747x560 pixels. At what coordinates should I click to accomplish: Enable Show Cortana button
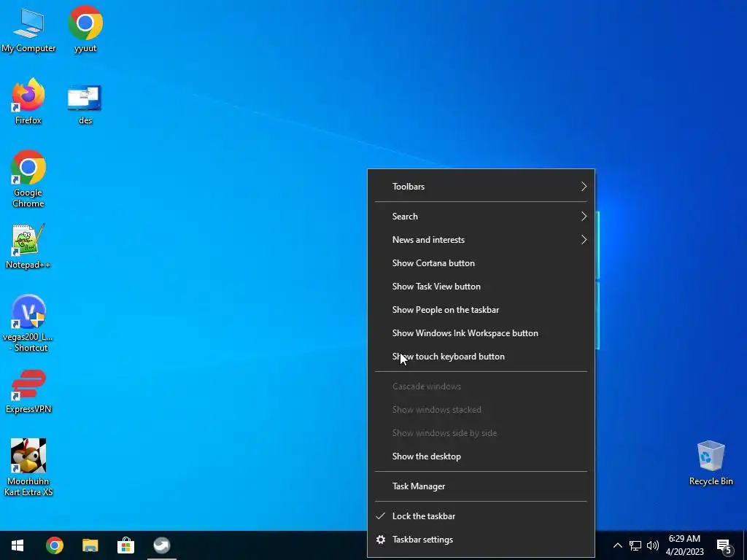pos(481,263)
